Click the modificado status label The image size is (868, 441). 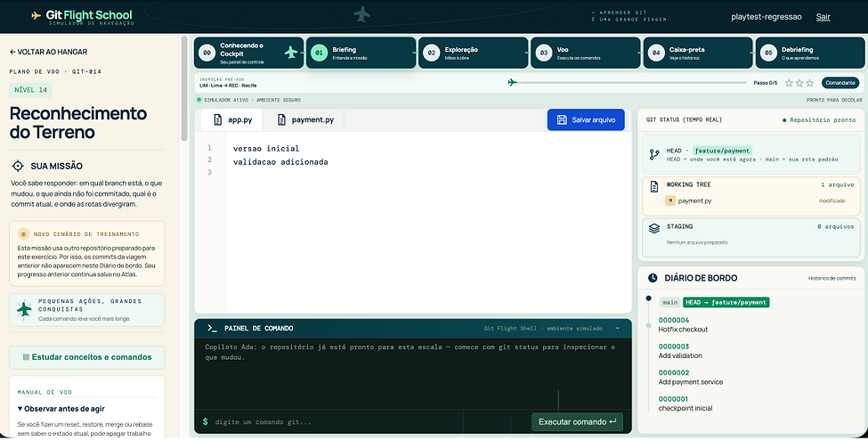point(832,200)
